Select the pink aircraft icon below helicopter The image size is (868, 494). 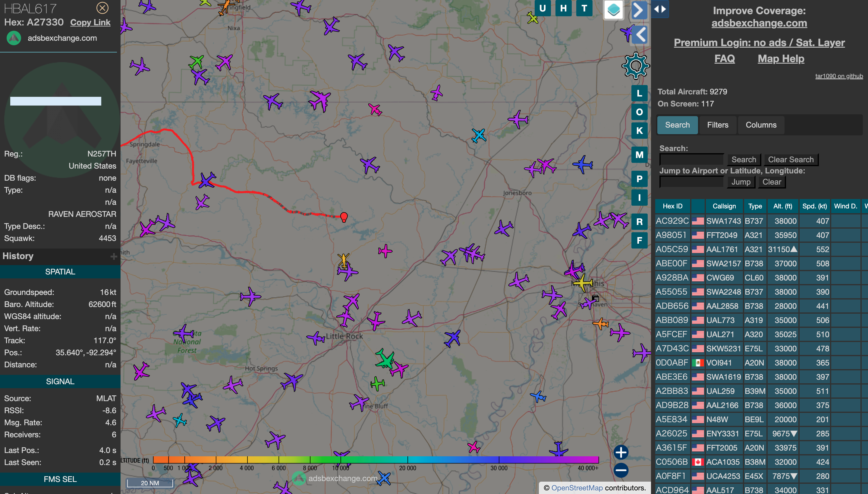[385, 251]
